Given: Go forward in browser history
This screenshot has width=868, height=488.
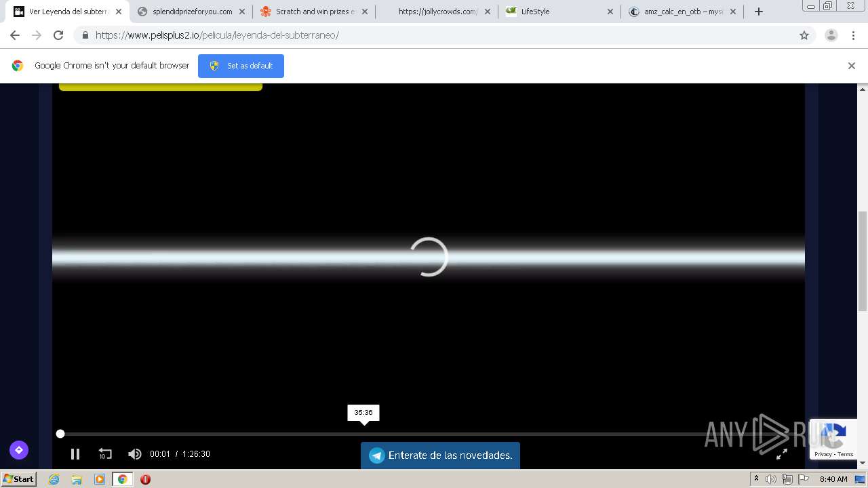Looking at the screenshot, I should [37, 35].
